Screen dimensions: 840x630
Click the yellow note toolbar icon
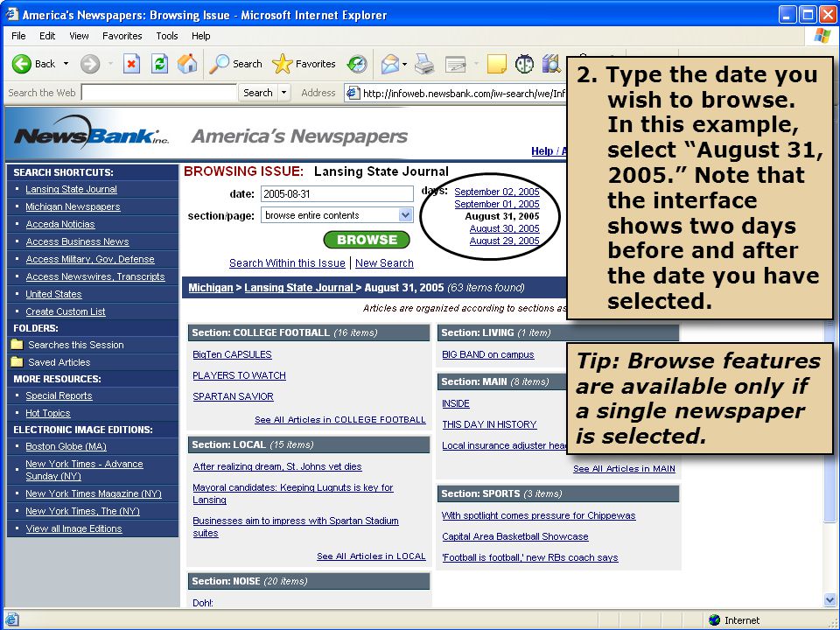pos(497,64)
